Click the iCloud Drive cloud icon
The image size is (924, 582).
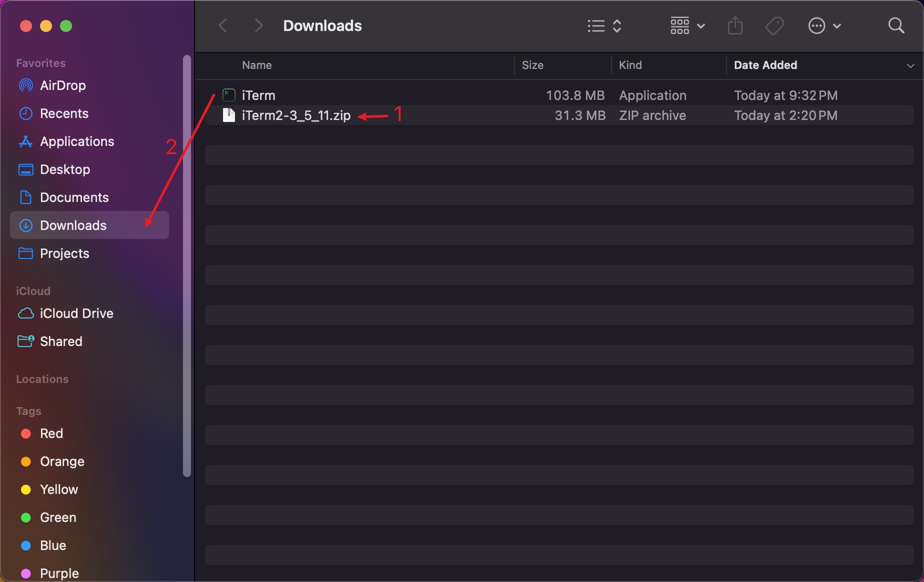(25, 313)
